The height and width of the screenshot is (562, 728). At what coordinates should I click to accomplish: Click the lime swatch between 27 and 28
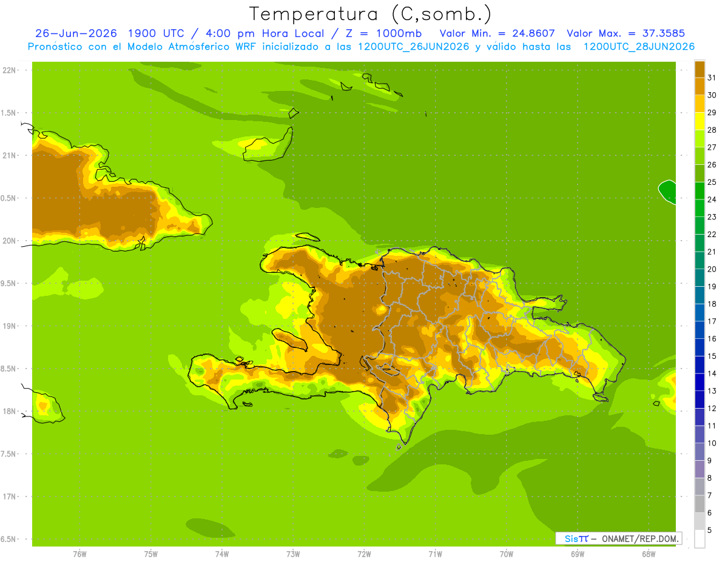coord(699,139)
